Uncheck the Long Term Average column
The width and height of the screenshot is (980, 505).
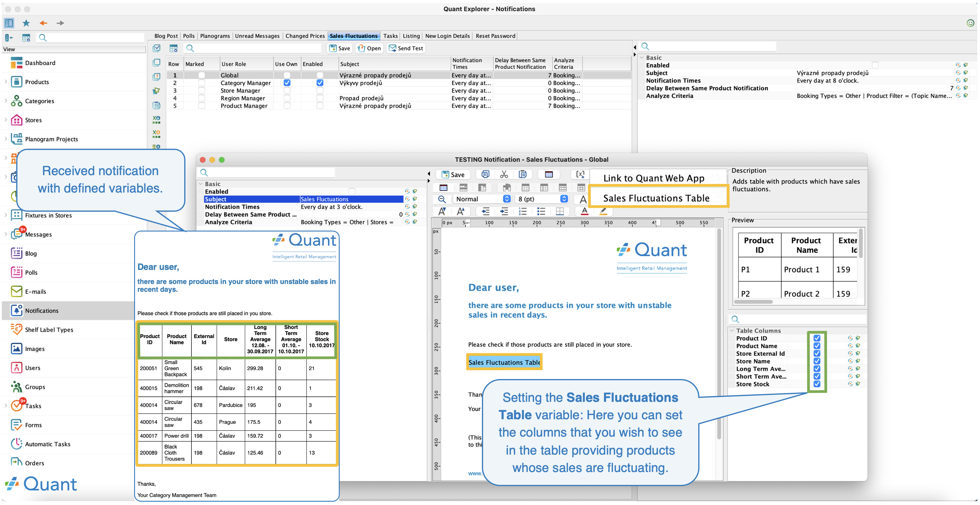tap(816, 369)
